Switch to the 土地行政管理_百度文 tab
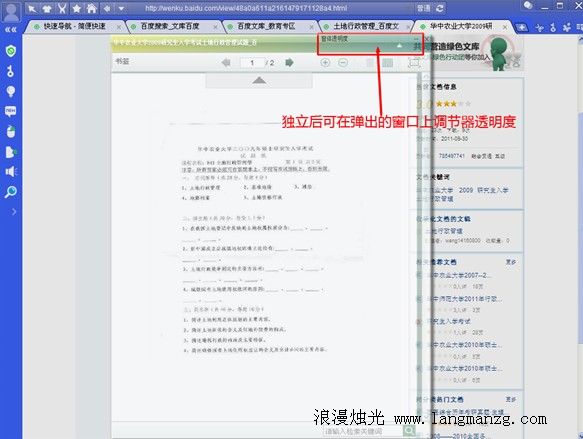 (366, 26)
